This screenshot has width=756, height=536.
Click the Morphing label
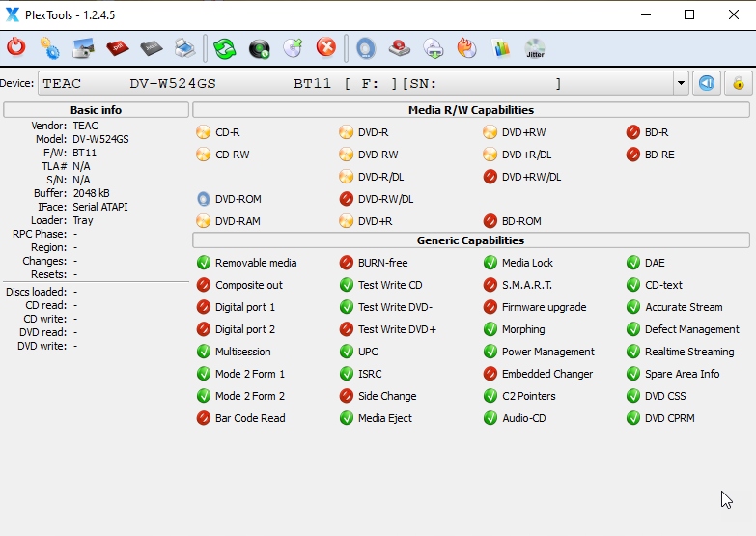[523, 329]
